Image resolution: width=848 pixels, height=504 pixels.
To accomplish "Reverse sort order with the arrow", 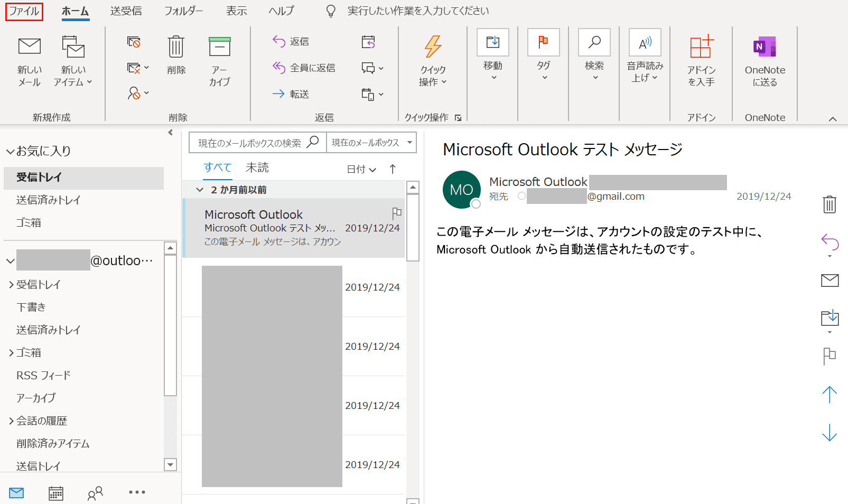I will click(x=393, y=169).
